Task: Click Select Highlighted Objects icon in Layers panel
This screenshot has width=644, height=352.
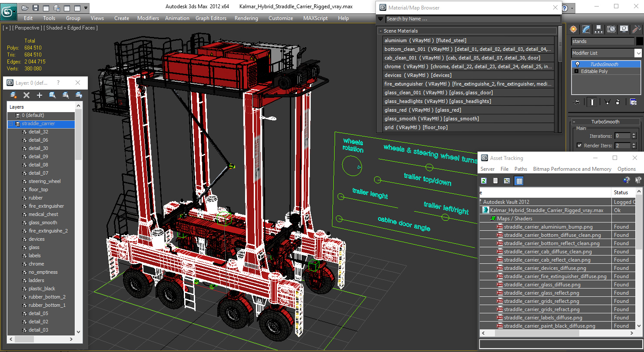Action: click(53, 95)
